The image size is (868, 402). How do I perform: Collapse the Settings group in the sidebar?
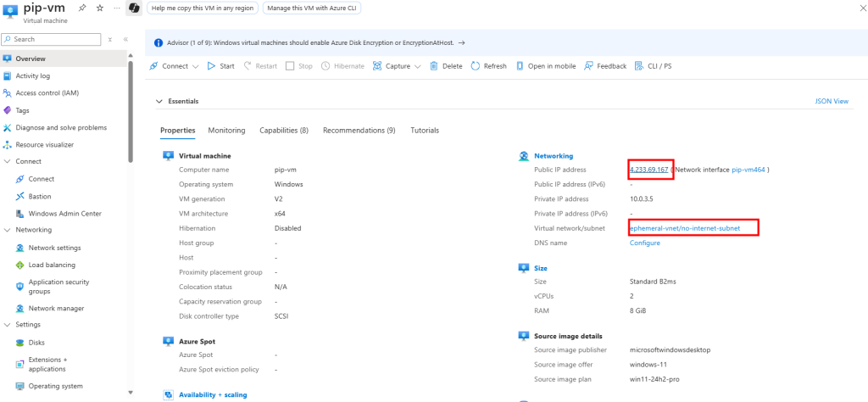7,325
